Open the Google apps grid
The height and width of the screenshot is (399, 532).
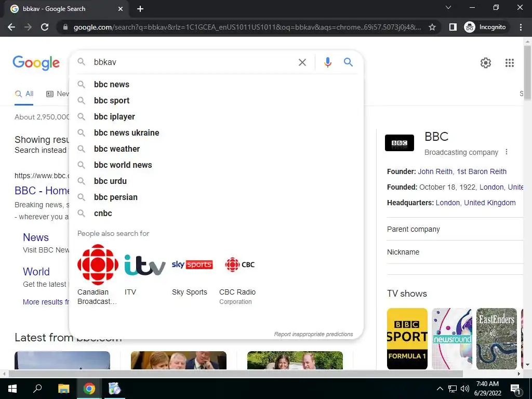509,63
